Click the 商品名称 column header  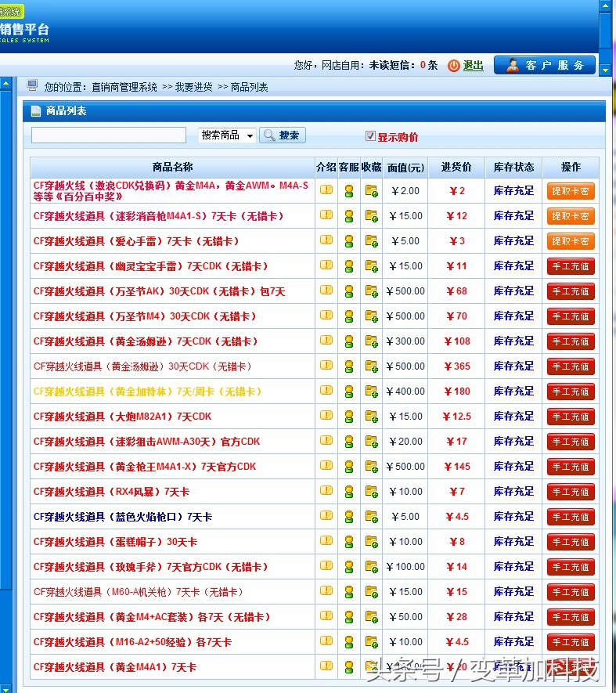[x=172, y=167]
